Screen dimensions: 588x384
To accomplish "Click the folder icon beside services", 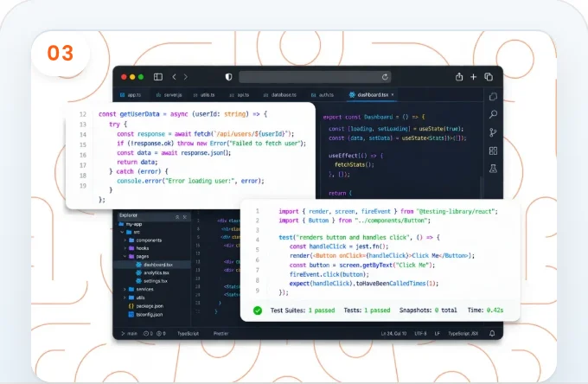I will (131, 290).
